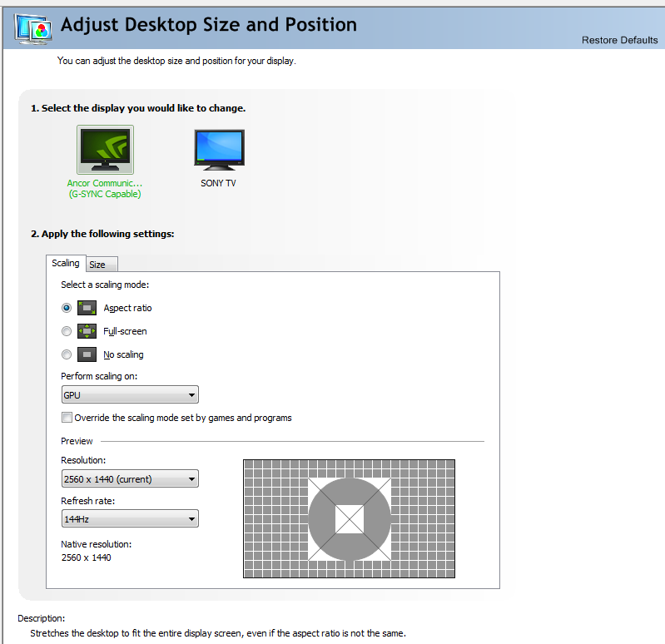Click the scaling preview test pattern
Screen dimensions: 665x644
(349, 518)
